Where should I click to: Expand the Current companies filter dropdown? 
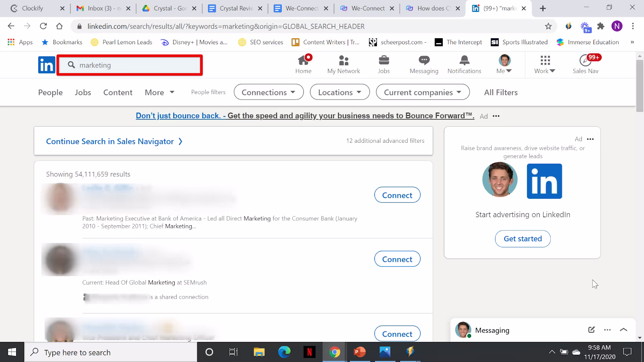tap(423, 92)
